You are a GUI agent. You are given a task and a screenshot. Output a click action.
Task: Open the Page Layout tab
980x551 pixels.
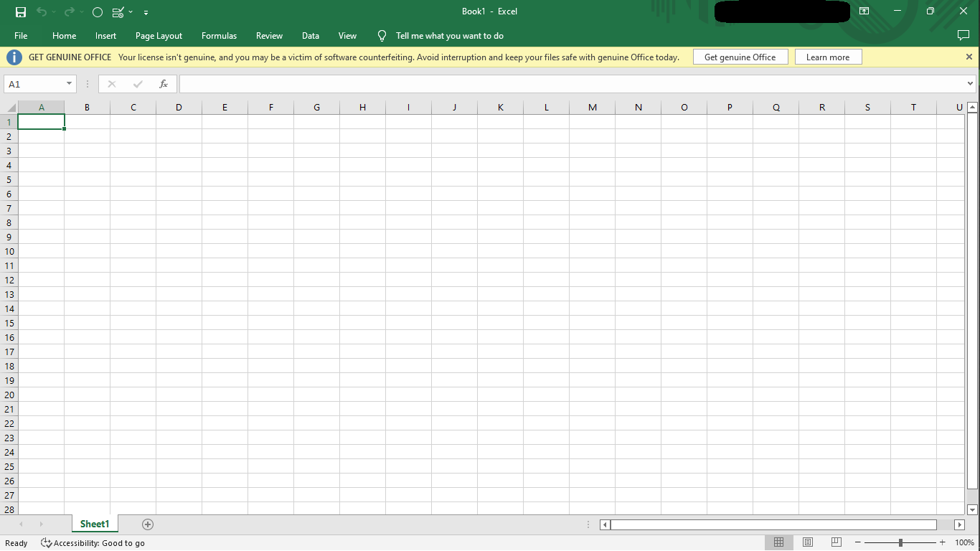[159, 36]
